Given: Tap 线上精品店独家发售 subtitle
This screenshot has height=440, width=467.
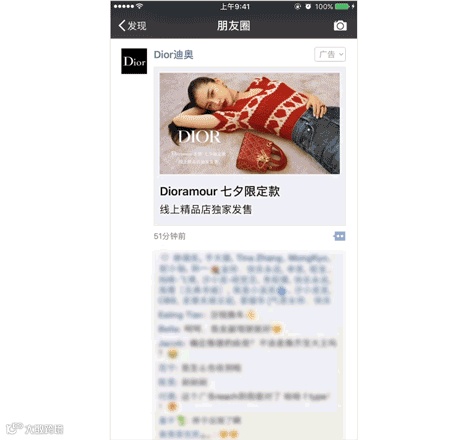Looking at the screenshot, I should (206, 210).
